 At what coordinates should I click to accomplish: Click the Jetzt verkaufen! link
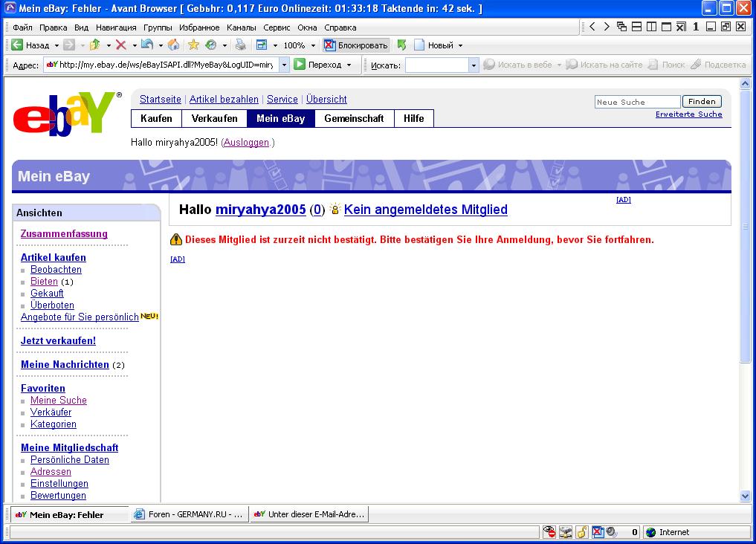click(x=58, y=340)
